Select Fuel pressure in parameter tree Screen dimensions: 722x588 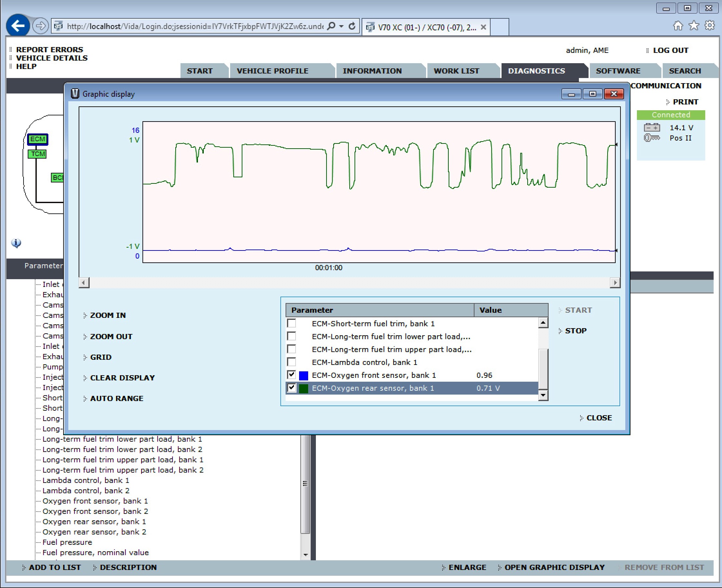(67, 542)
